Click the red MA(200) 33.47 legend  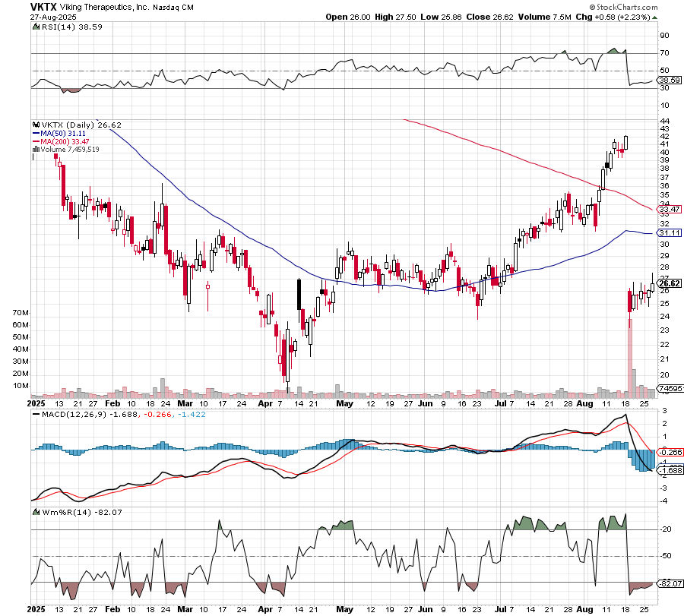(61, 142)
